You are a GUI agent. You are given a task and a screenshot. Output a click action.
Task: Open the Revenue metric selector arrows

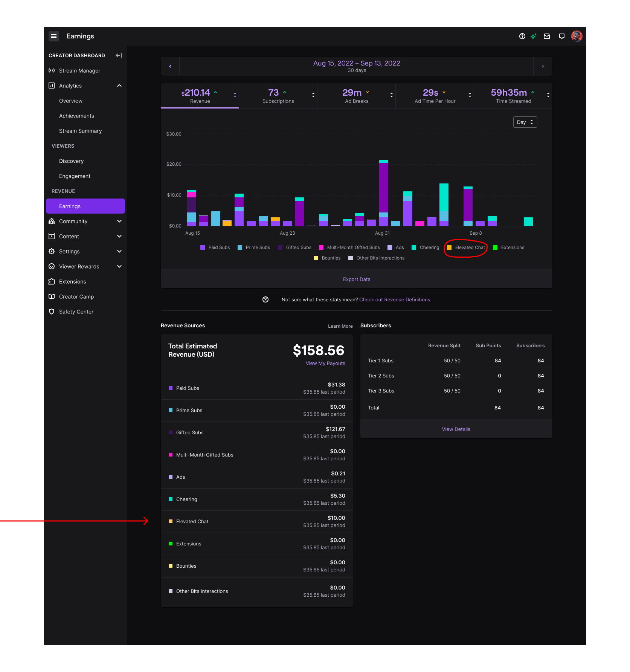tap(235, 95)
